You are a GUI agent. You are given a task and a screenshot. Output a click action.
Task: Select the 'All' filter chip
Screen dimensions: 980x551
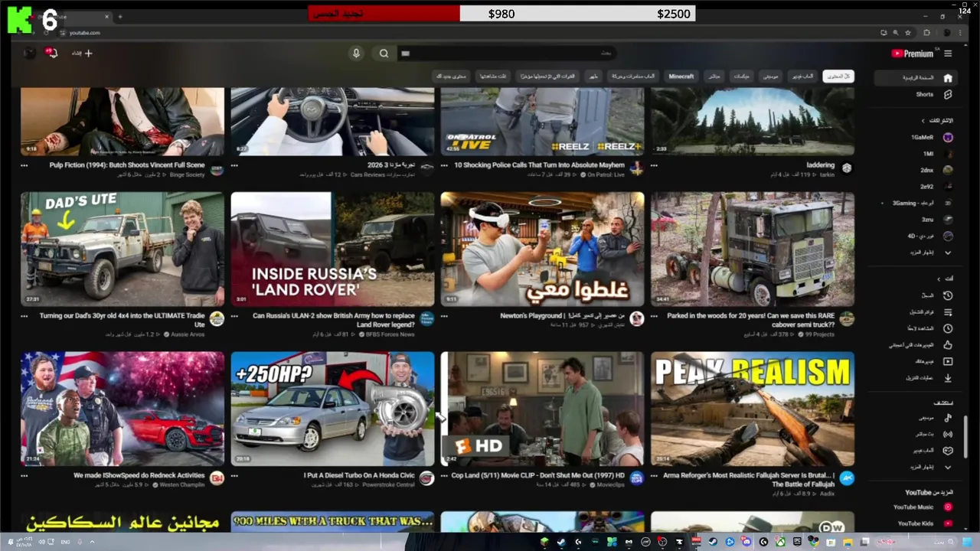(838, 77)
